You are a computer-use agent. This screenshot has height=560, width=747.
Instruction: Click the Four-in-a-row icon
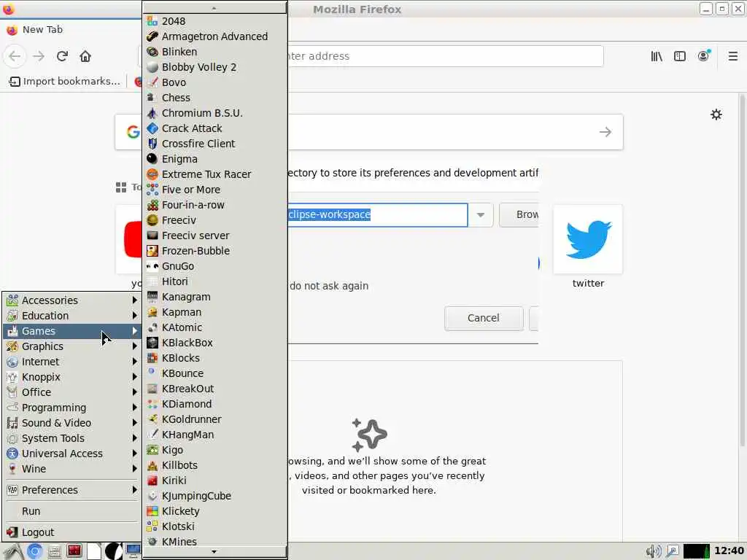coord(152,205)
